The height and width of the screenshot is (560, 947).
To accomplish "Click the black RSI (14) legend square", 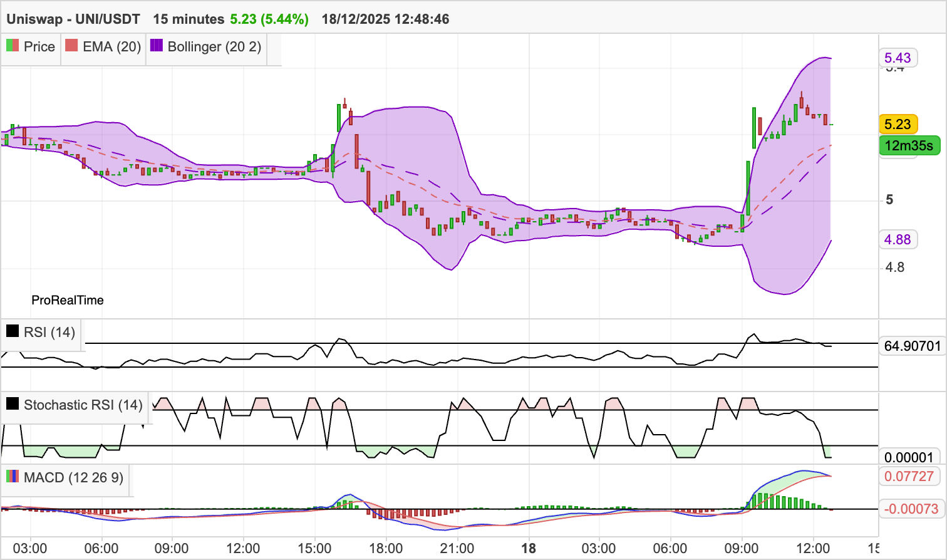I will pyautogui.click(x=13, y=331).
